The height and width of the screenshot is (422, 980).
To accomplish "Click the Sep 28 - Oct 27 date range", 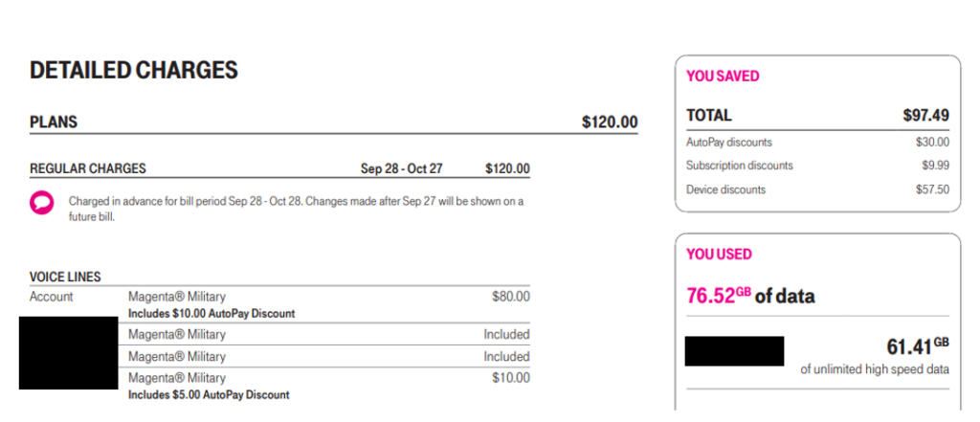I will coord(401,168).
